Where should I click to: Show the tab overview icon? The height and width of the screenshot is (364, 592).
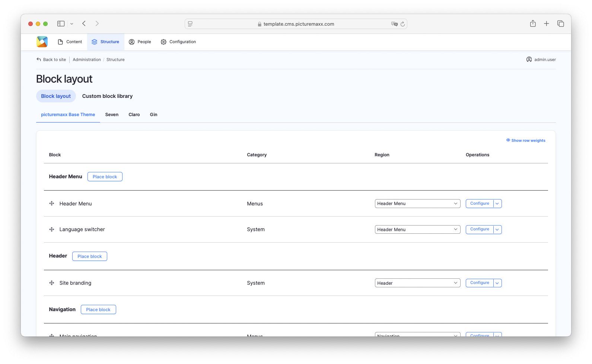(560, 23)
